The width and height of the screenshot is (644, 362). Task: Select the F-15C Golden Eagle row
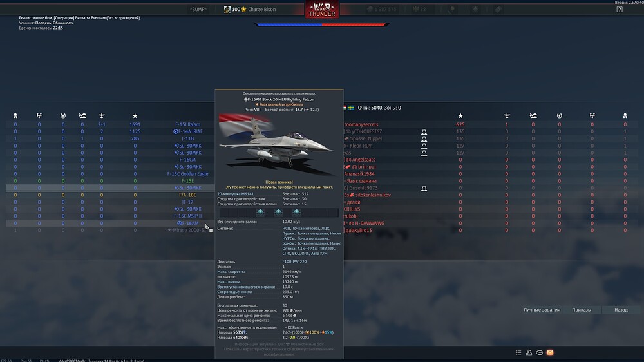(x=110, y=174)
